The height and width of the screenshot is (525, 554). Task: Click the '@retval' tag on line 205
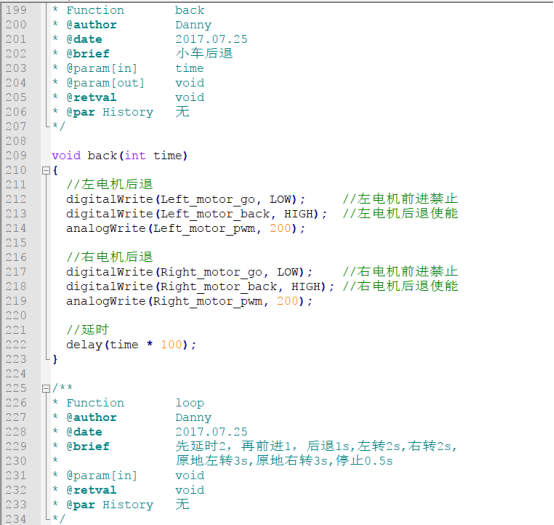point(91,98)
